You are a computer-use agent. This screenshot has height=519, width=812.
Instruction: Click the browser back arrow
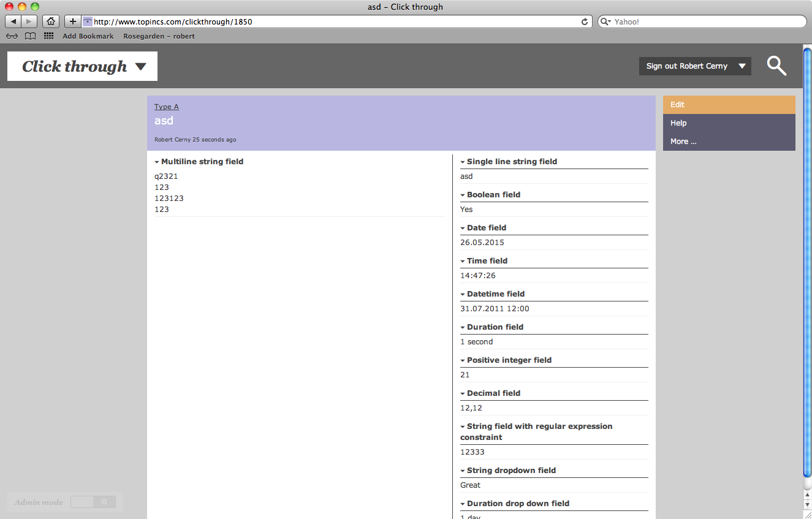click(13, 21)
